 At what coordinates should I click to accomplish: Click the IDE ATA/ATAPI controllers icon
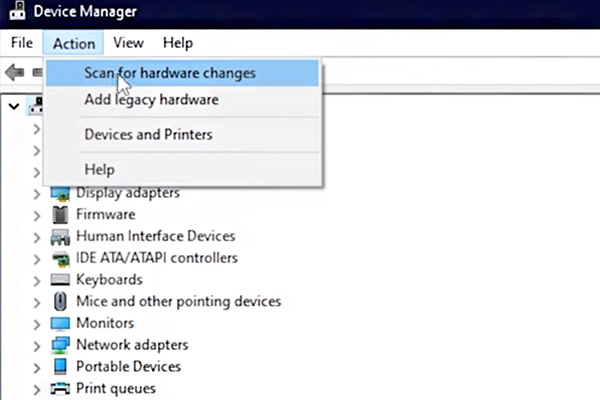click(x=60, y=259)
